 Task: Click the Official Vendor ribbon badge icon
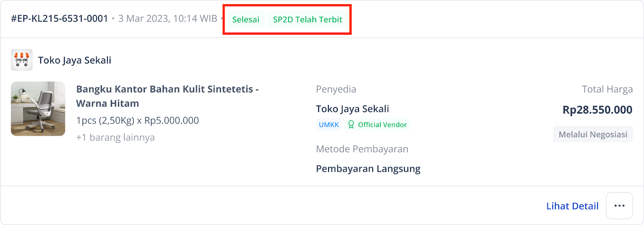click(x=351, y=125)
